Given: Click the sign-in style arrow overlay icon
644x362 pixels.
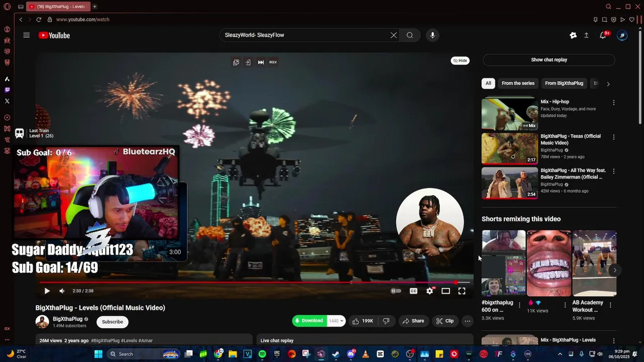Looking at the screenshot, I should (248, 62).
